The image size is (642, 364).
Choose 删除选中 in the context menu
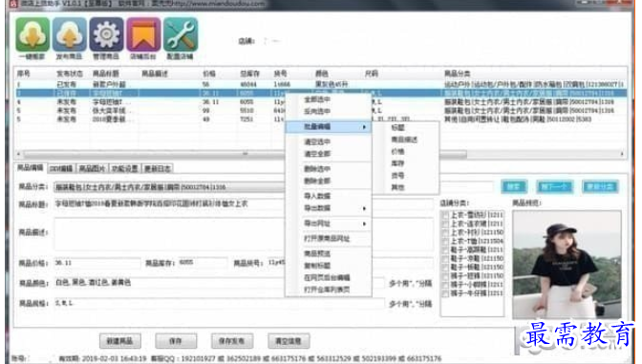click(x=329, y=169)
